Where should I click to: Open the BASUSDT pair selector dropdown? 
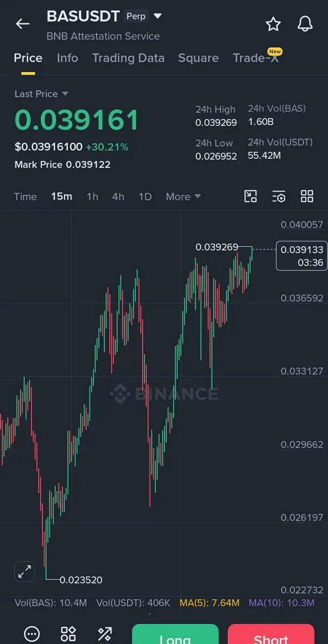158,16
